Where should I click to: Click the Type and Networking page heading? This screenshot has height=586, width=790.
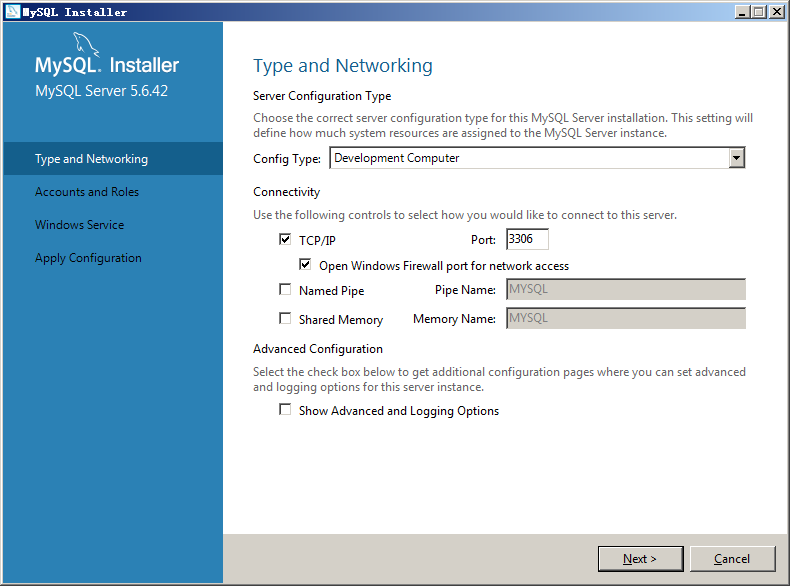[x=343, y=66]
